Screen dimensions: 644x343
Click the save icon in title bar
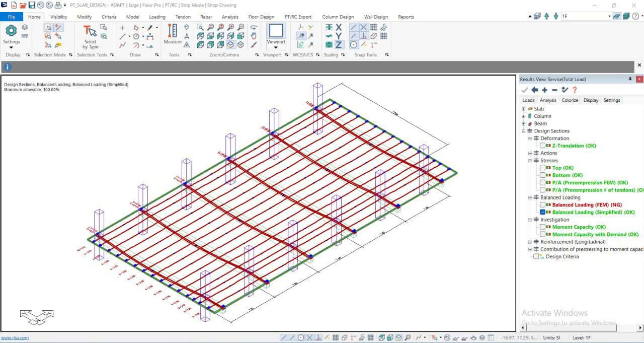tap(32, 5)
